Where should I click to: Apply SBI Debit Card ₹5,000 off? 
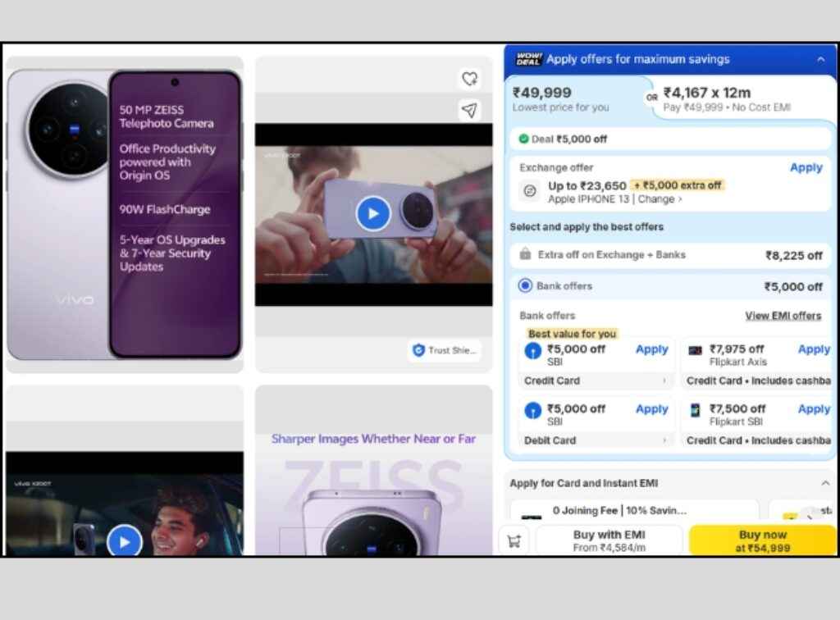pos(651,409)
